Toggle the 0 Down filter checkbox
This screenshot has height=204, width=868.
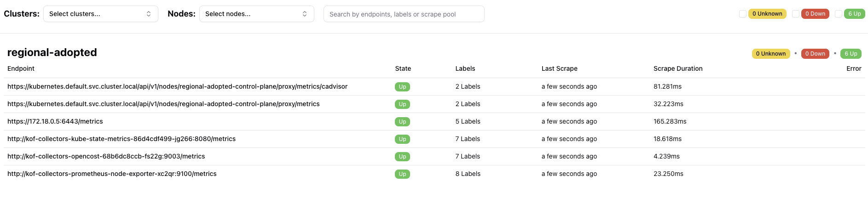[x=796, y=14]
